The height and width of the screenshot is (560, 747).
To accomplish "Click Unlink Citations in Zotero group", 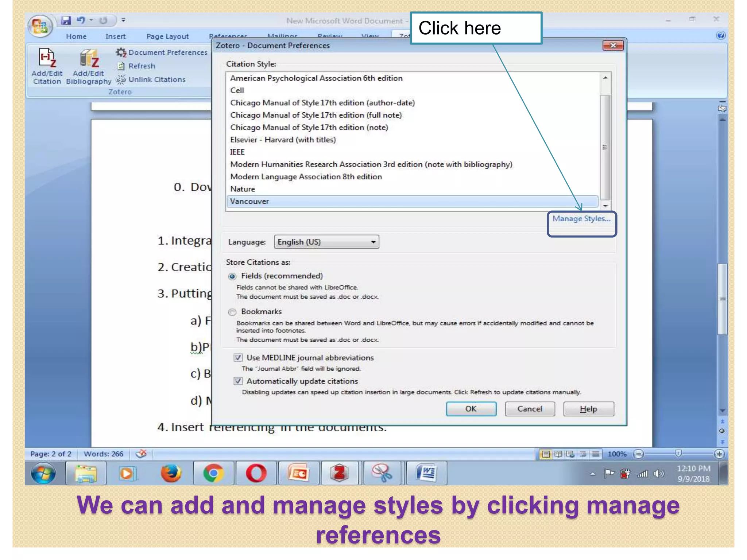I will tap(151, 79).
